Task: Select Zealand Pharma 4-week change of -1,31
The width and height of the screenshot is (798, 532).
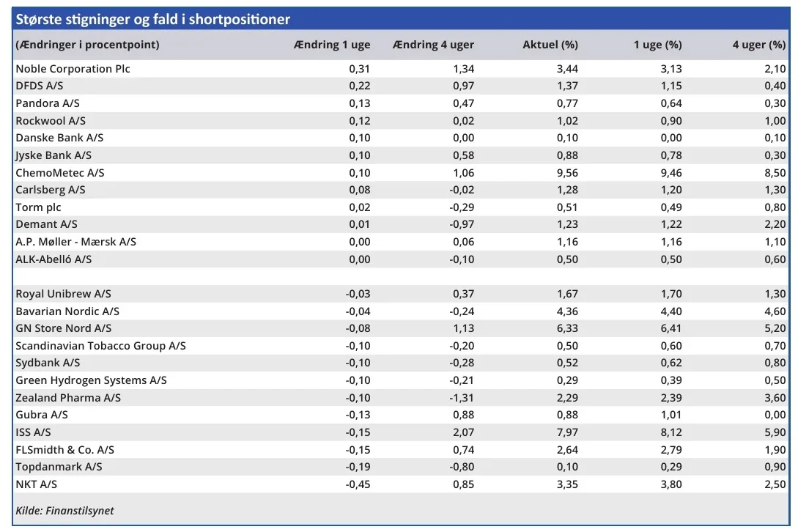Action: [460, 398]
